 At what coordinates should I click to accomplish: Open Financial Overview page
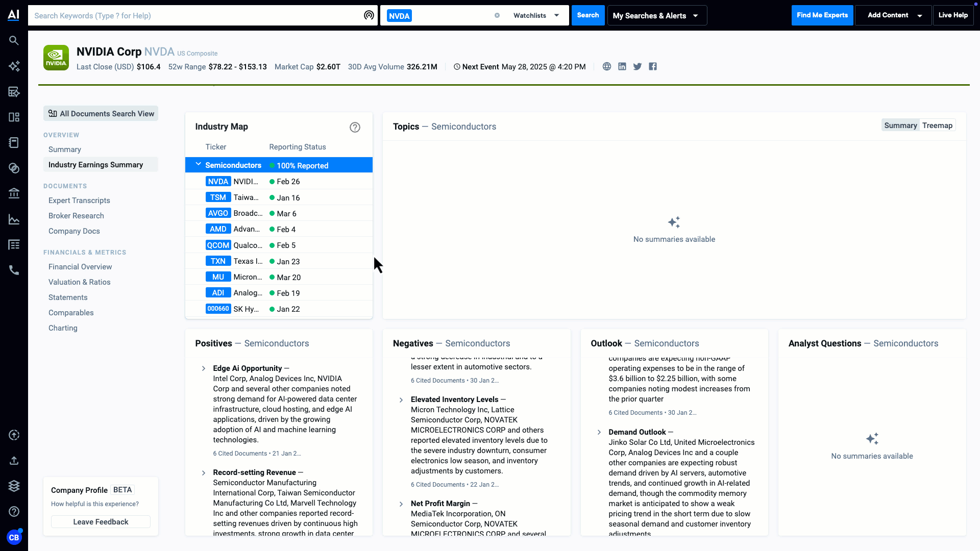pyautogui.click(x=80, y=267)
